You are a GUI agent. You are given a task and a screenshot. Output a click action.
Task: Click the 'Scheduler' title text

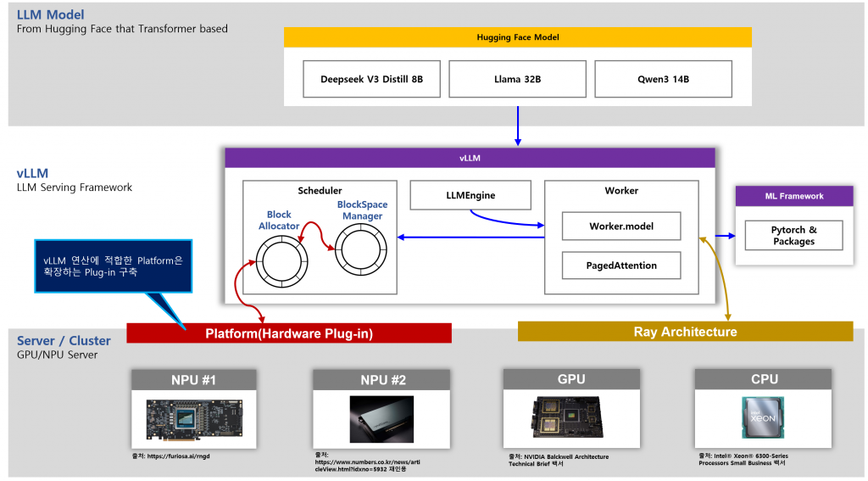(x=320, y=191)
